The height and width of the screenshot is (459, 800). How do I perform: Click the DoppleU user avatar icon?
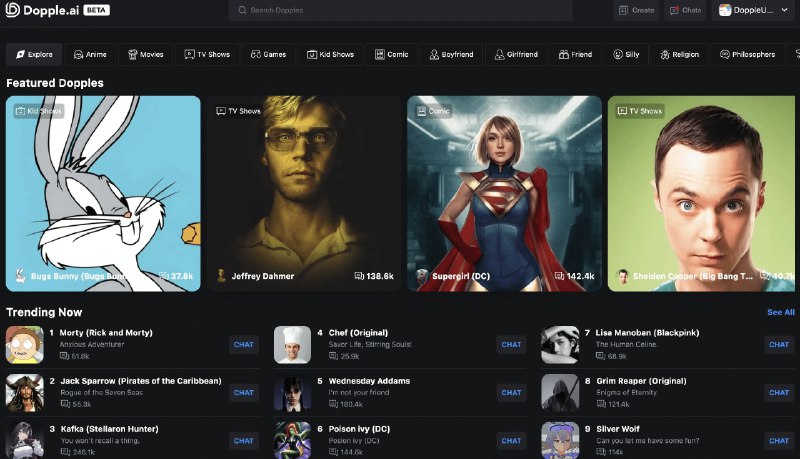[x=725, y=10]
